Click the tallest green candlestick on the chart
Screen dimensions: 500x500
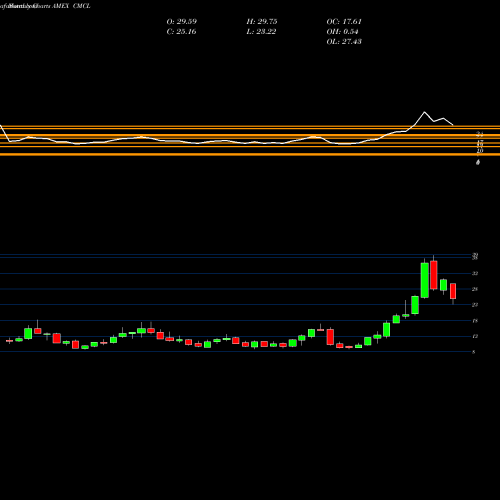point(425,280)
